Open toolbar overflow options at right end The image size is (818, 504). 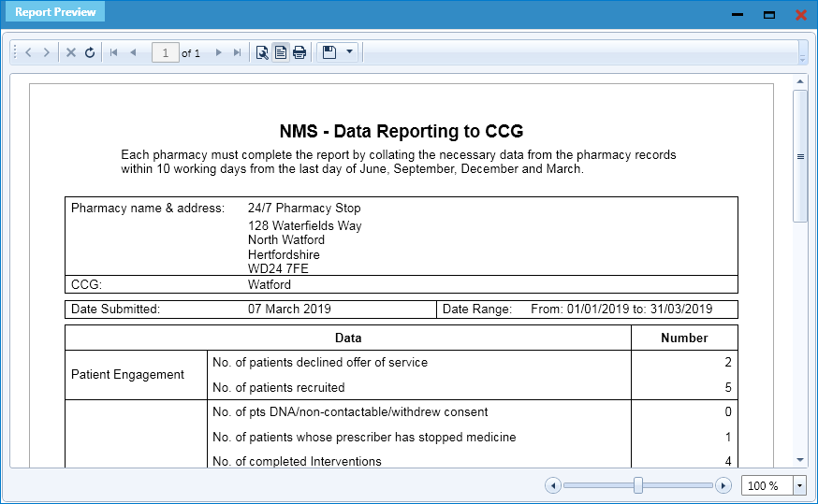pos(802,53)
